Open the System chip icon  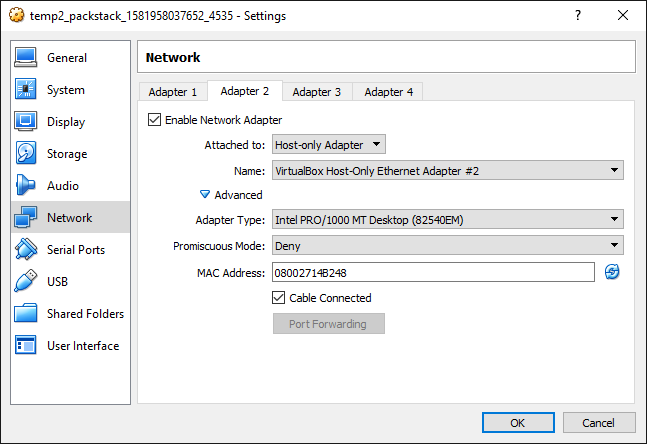26,89
